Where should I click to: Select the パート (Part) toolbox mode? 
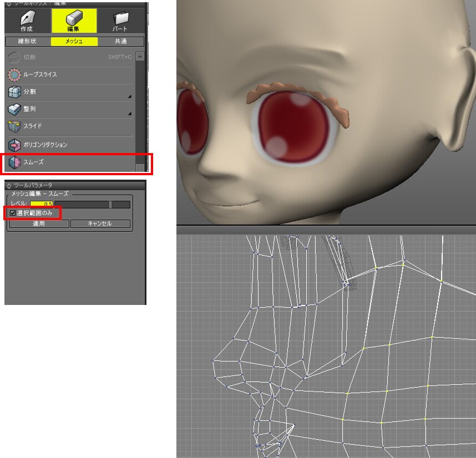(x=120, y=21)
